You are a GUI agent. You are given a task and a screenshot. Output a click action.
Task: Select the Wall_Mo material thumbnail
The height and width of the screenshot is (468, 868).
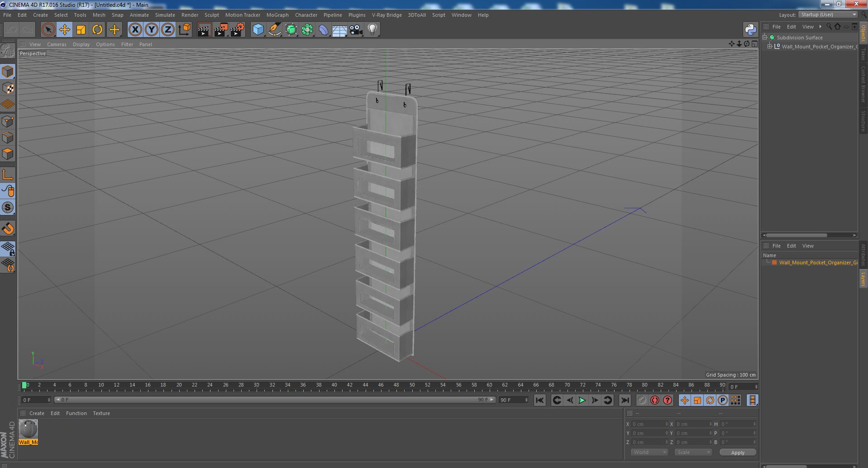28,432
